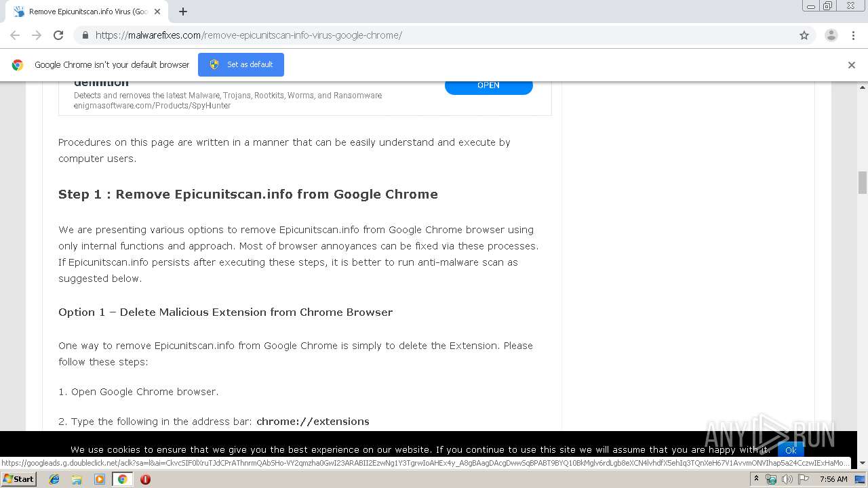Click the Option 1 Delete Malicious Extension heading
The image size is (868, 488).
[x=225, y=312]
